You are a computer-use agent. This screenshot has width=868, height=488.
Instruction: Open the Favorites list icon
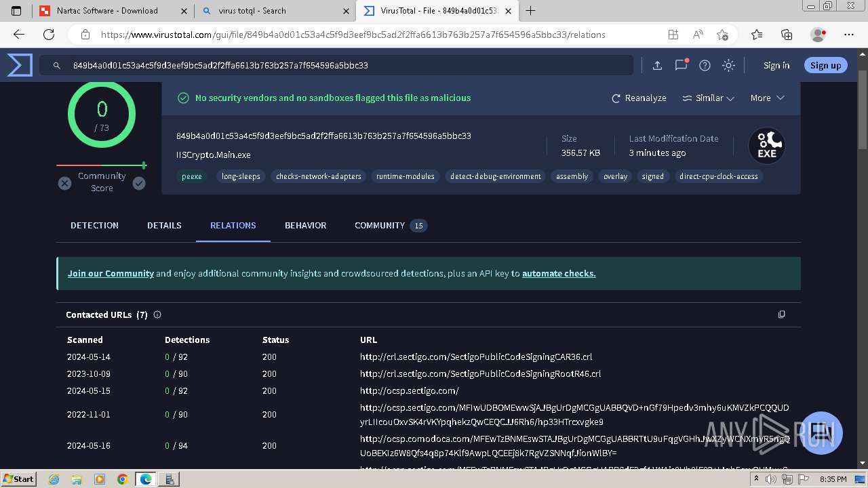click(x=757, y=35)
